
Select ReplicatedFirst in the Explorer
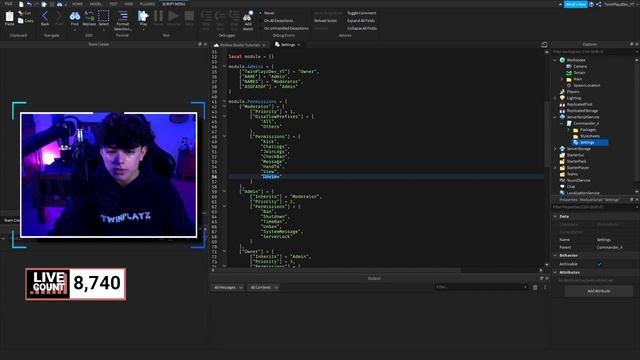pos(579,104)
